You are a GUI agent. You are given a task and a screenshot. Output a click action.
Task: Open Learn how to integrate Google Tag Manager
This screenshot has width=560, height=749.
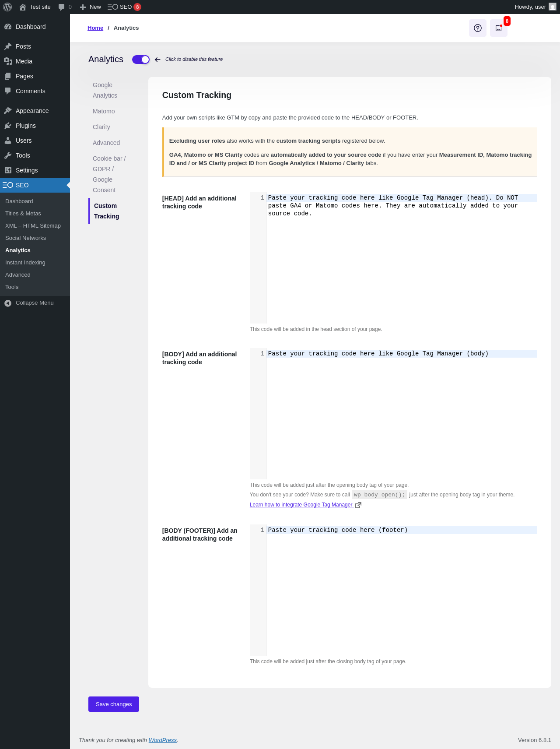tap(301, 505)
